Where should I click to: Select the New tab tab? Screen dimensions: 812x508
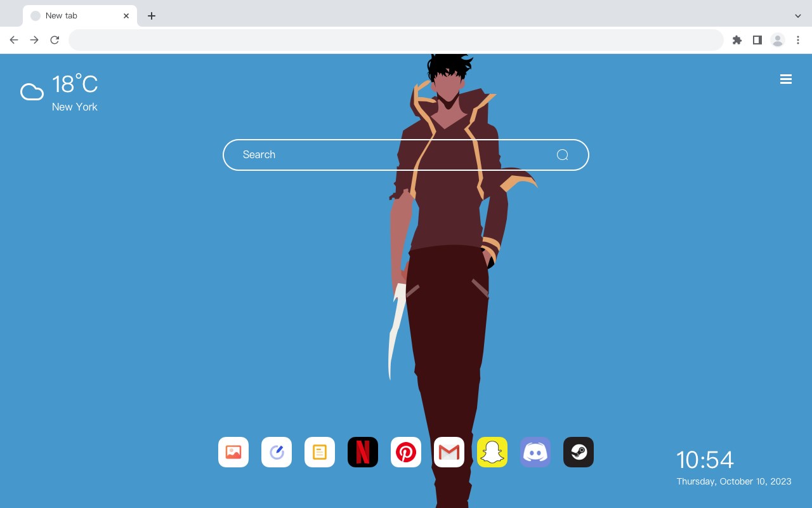pos(80,16)
